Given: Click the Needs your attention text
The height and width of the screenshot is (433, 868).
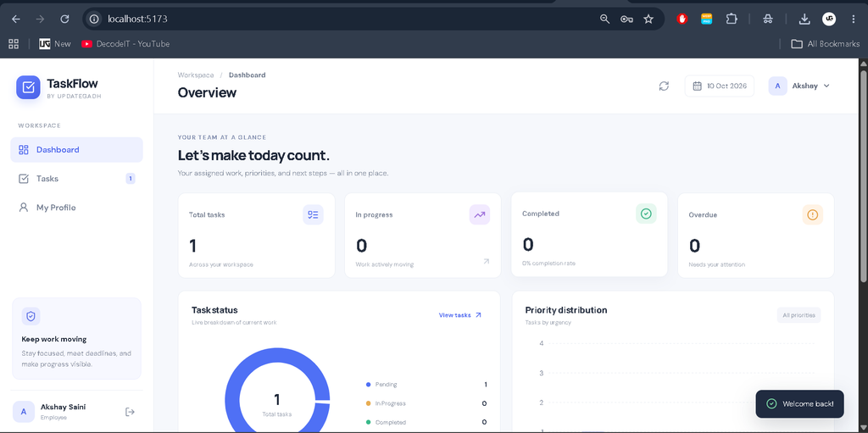Looking at the screenshot, I should (x=716, y=264).
